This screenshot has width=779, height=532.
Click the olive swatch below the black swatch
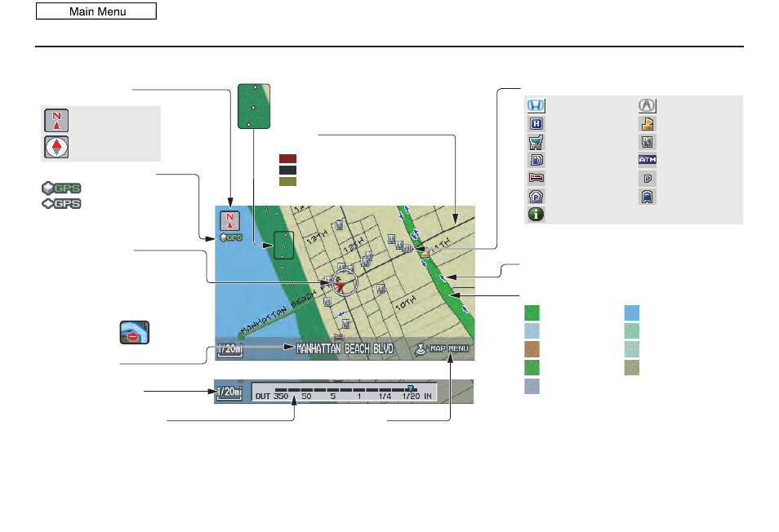coord(287,182)
